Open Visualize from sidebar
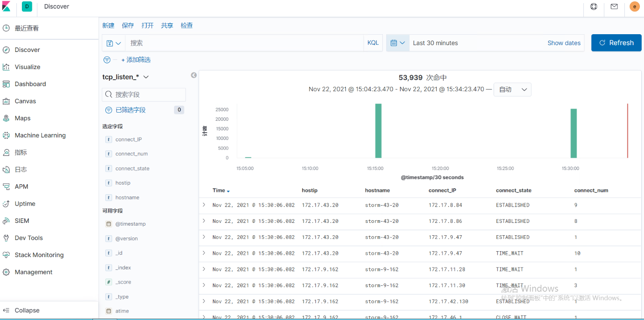The height and width of the screenshot is (320, 644). [27, 67]
